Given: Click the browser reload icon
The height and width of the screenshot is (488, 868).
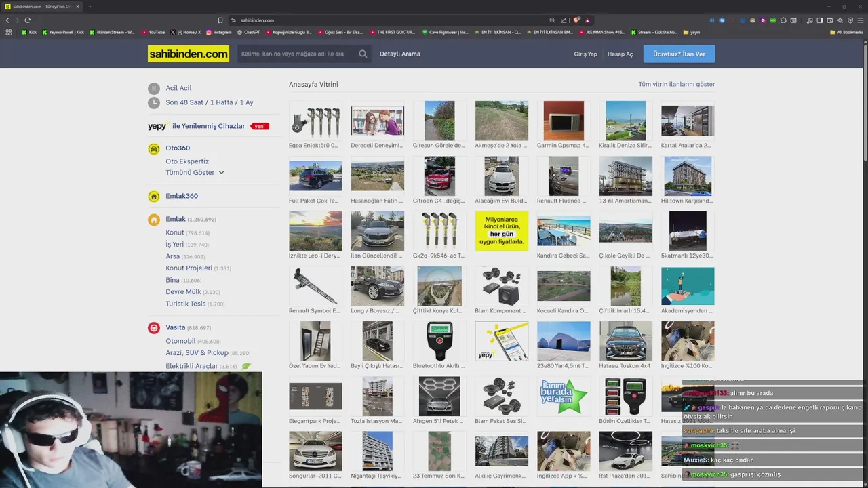Looking at the screenshot, I should [x=27, y=20].
